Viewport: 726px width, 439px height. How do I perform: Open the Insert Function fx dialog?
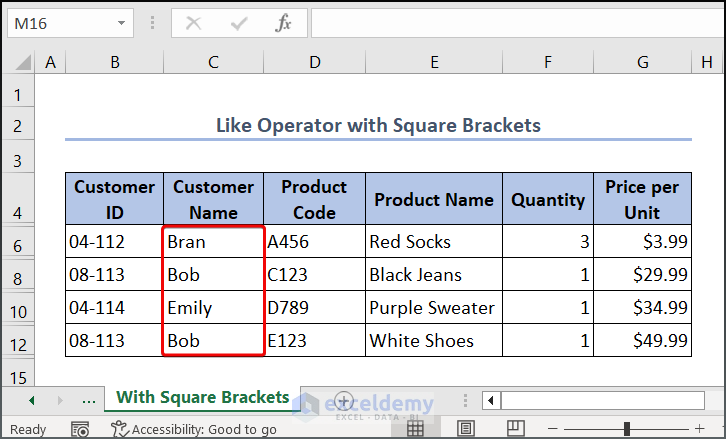point(284,23)
